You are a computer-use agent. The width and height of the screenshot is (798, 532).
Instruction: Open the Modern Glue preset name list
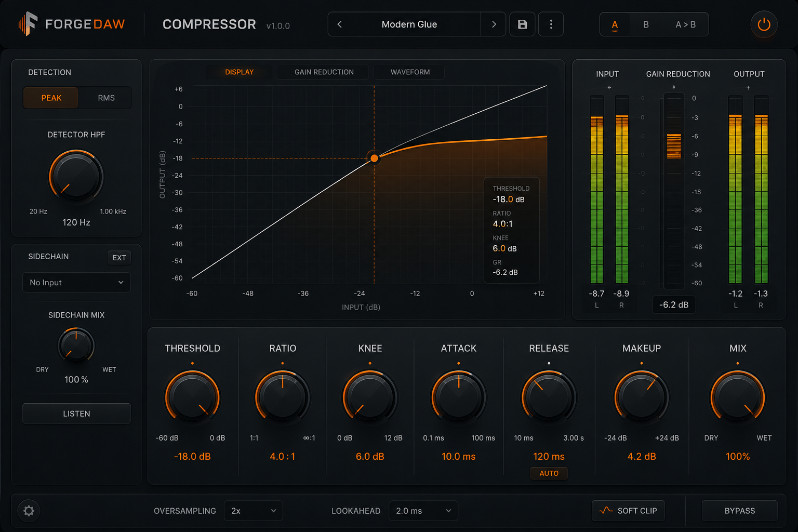coord(409,24)
